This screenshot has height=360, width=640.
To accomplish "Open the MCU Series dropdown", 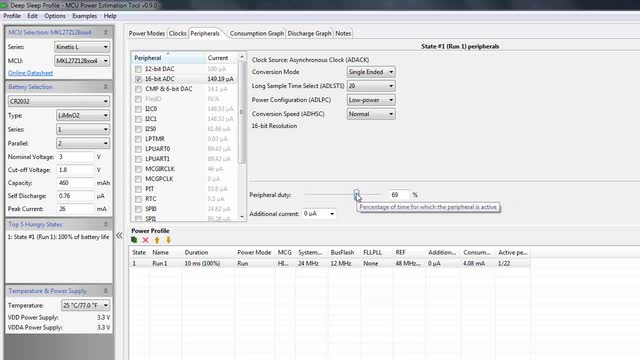I will click(82, 47).
